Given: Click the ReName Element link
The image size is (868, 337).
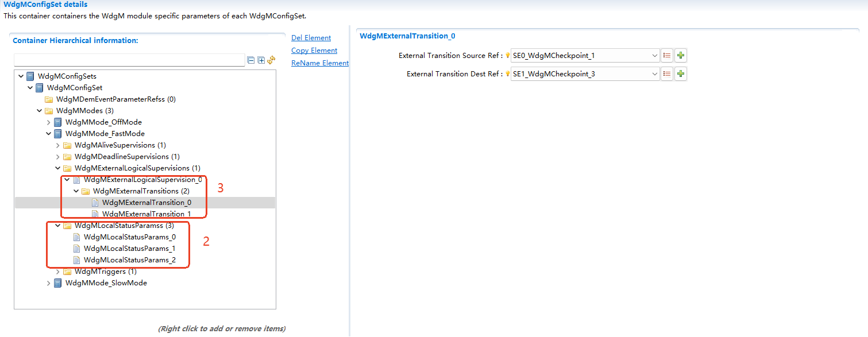Looking at the screenshot, I should tap(319, 63).
